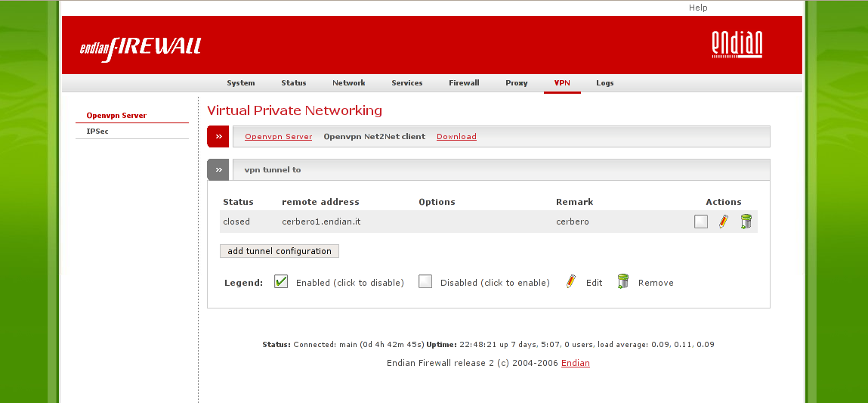Screen dimensions: 868x403
Task: Click the add tunnel configuration button
Action: [x=280, y=251]
